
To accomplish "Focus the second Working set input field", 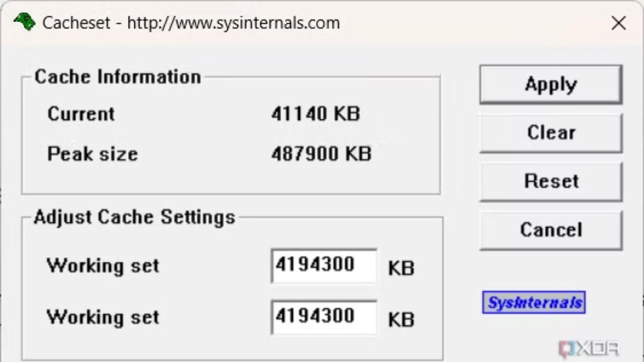I will tap(324, 317).
